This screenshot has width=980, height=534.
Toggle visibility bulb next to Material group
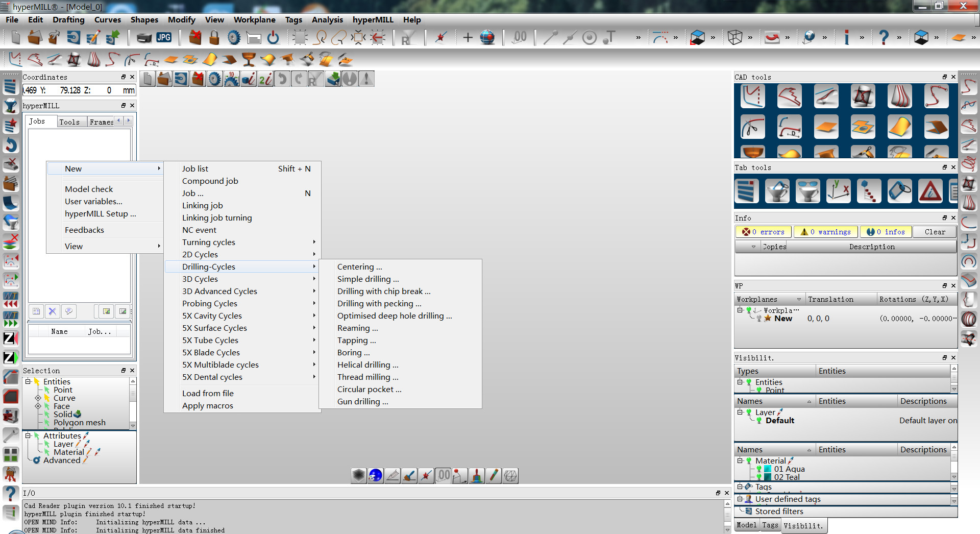(749, 460)
